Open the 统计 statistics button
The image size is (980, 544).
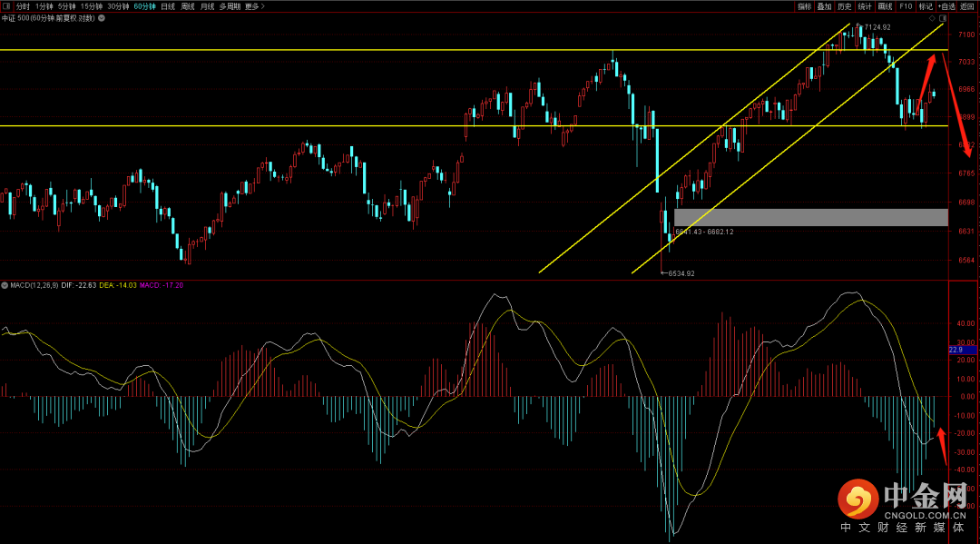tap(865, 6)
